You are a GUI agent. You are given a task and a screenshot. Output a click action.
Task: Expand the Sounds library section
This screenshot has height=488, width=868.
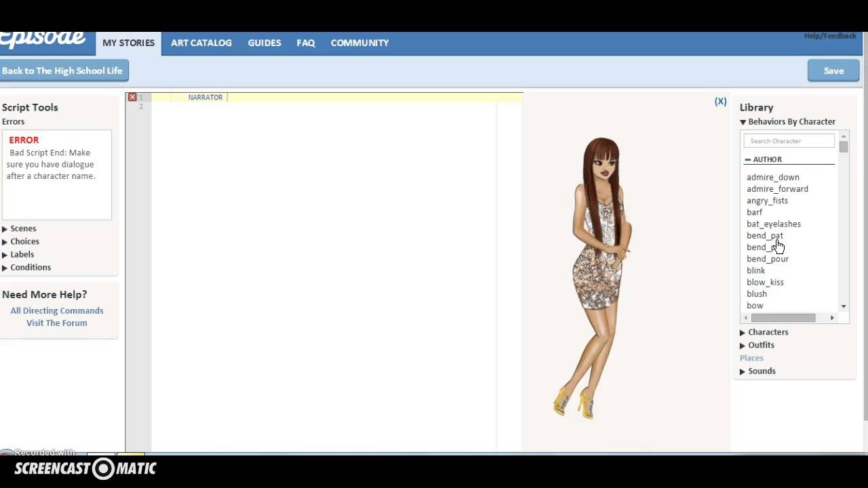click(x=757, y=371)
